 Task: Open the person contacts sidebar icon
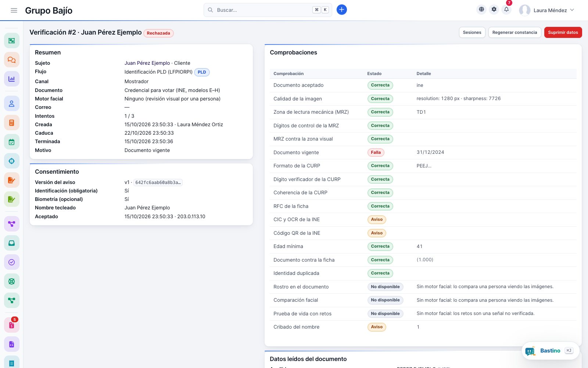[x=12, y=104]
